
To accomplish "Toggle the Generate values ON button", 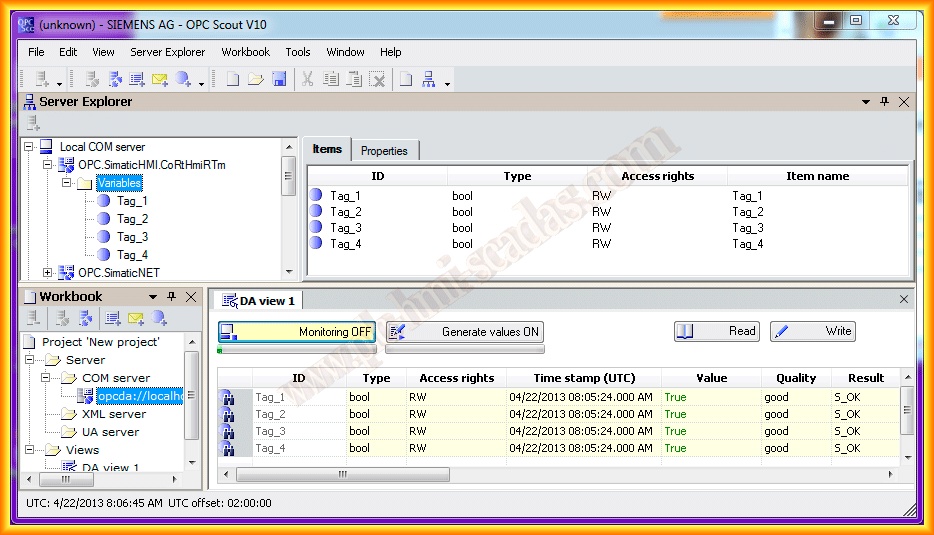I will [x=465, y=332].
